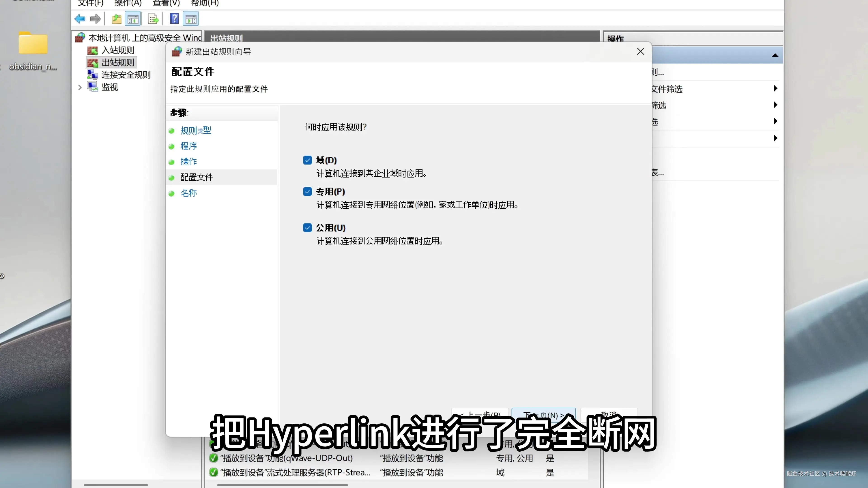Open the 操作(A) menu
868x488 pixels.
tap(128, 3)
